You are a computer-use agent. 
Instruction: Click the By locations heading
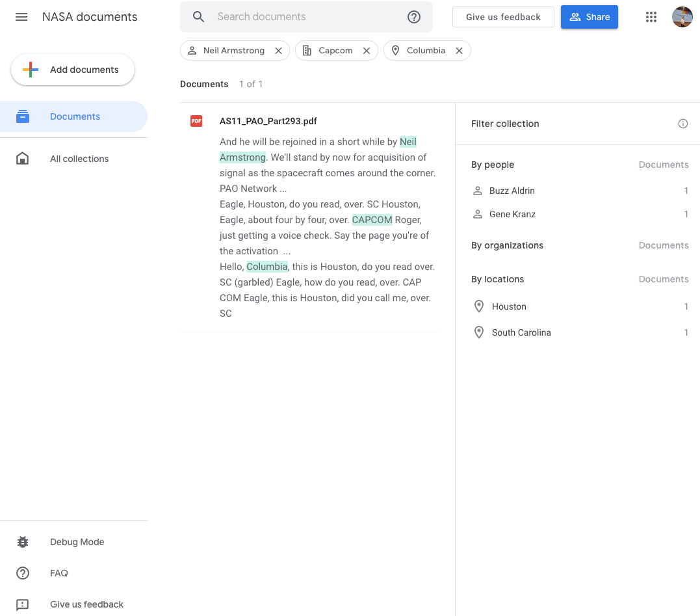pyautogui.click(x=497, y=279)
